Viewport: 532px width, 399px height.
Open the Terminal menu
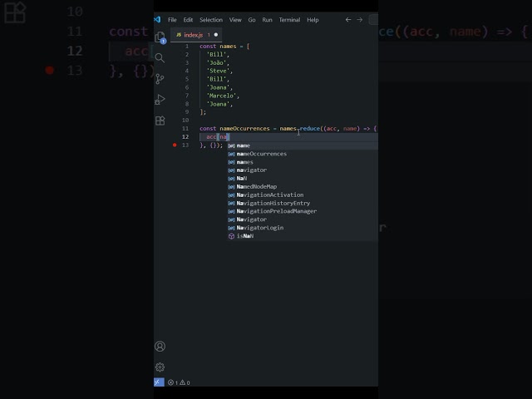click(x=289, y=20)
